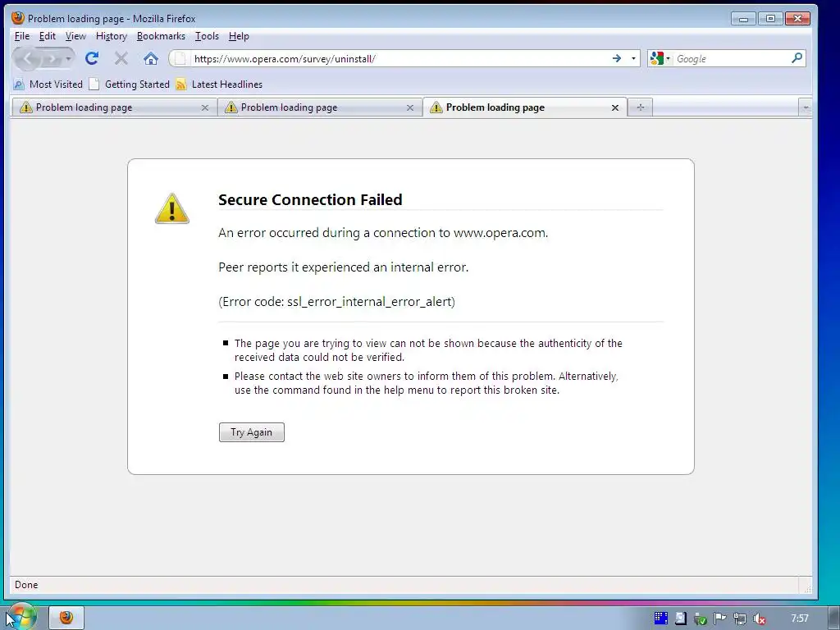Click the search magnifier icon
This screenshot has height=630, width=840.
click(x=797, y=58)
